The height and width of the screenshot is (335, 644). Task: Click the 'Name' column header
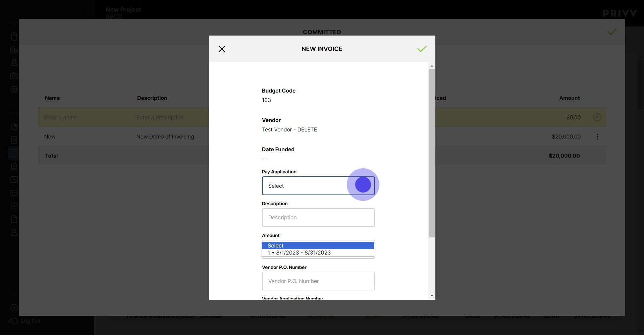point(52,98)
